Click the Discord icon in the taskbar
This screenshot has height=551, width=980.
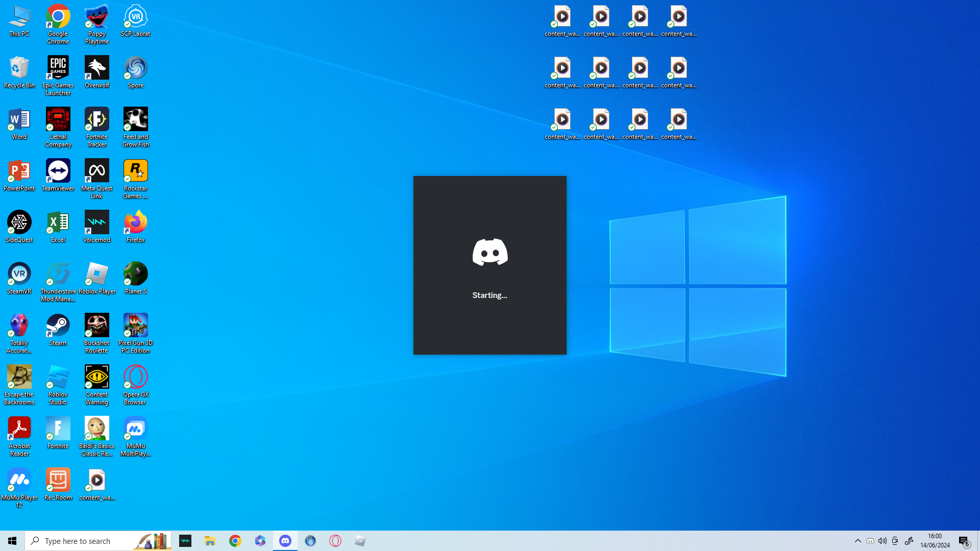(x=285, y=541)
